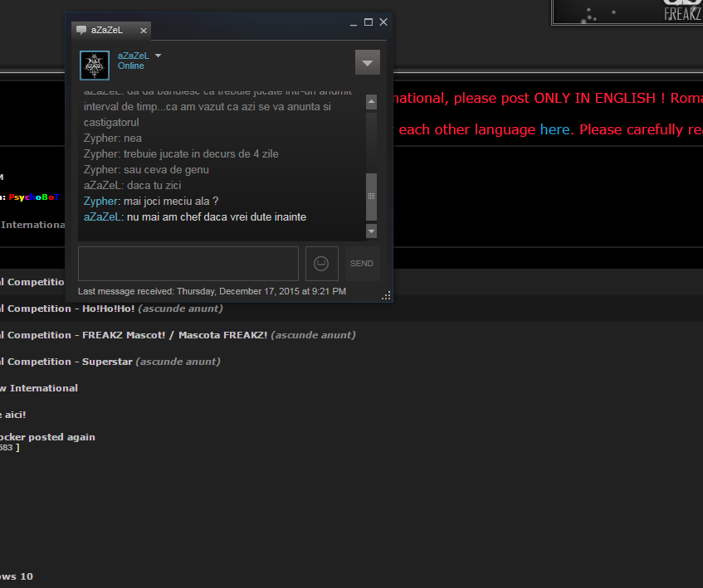703x588 pixels.
Task: Click aZaZeL's avatar picture
Action: [x=95, y=66]
